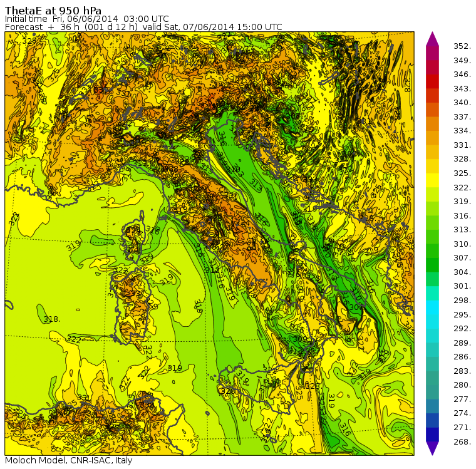Image resolution: width=476 pixels, height=469 pixels.
Task: Pick the cyan legend band between 295 and 298
Action: (x=432, y=307)
